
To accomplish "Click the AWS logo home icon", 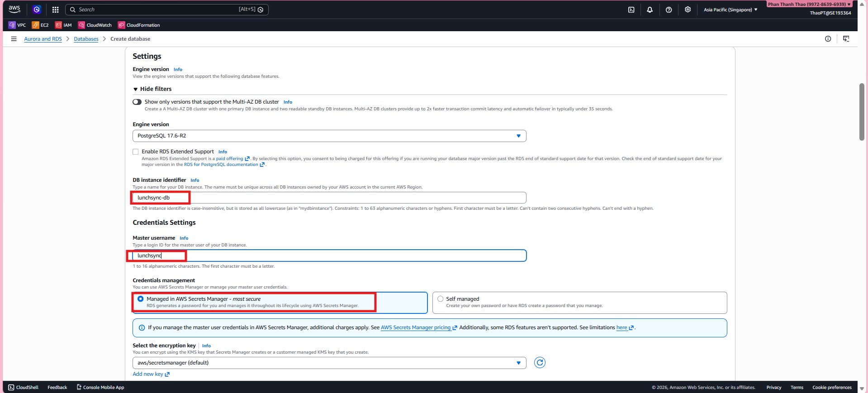I will [14, 9].
